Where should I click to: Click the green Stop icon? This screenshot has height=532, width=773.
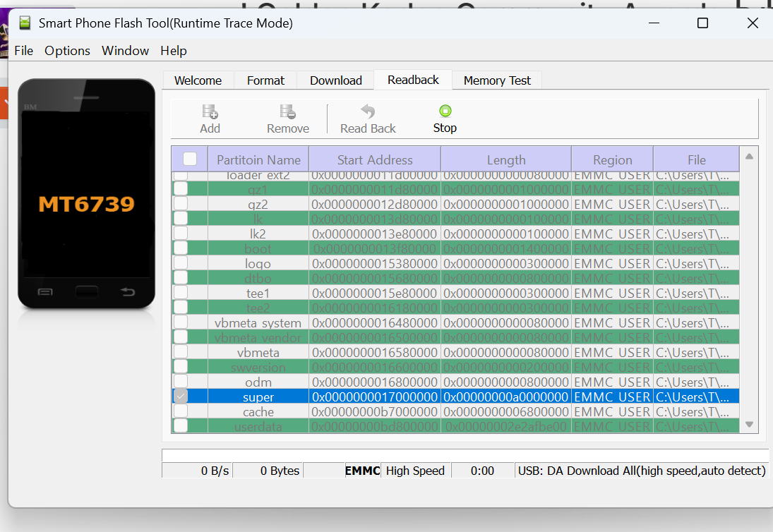click(x=445, y=111)
